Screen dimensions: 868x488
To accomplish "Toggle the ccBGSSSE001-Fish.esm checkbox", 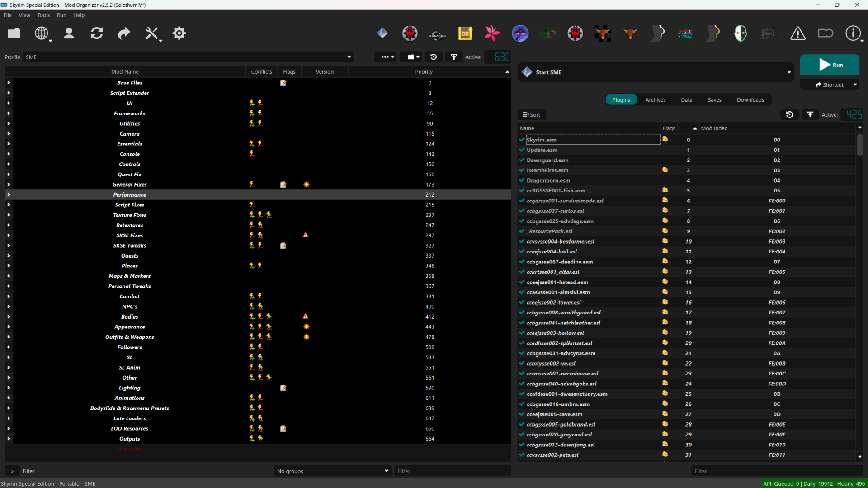I will click(x=522, y=191).
